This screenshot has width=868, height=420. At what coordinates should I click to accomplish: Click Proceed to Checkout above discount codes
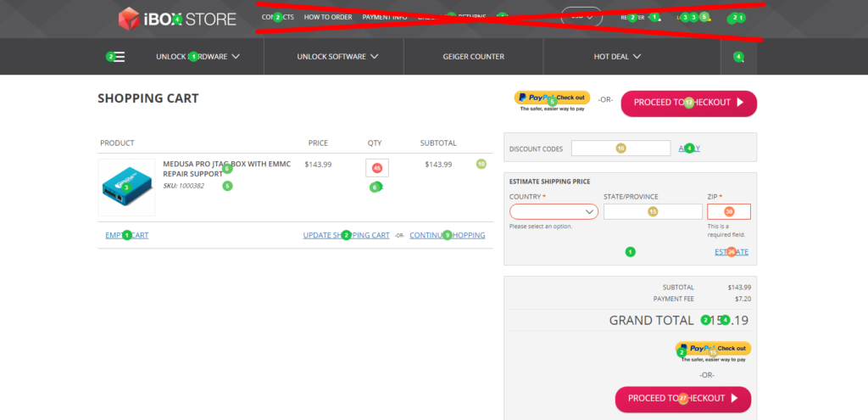(x=688, y=103)
